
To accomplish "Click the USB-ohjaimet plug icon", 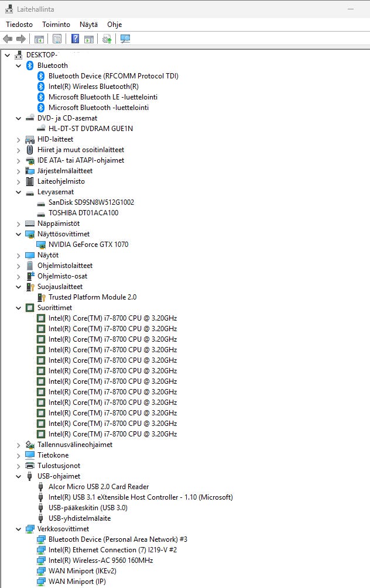I will click(x=30, y=476).
